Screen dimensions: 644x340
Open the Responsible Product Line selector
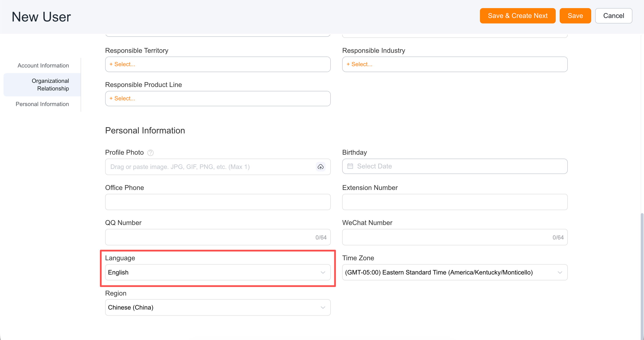218,99
